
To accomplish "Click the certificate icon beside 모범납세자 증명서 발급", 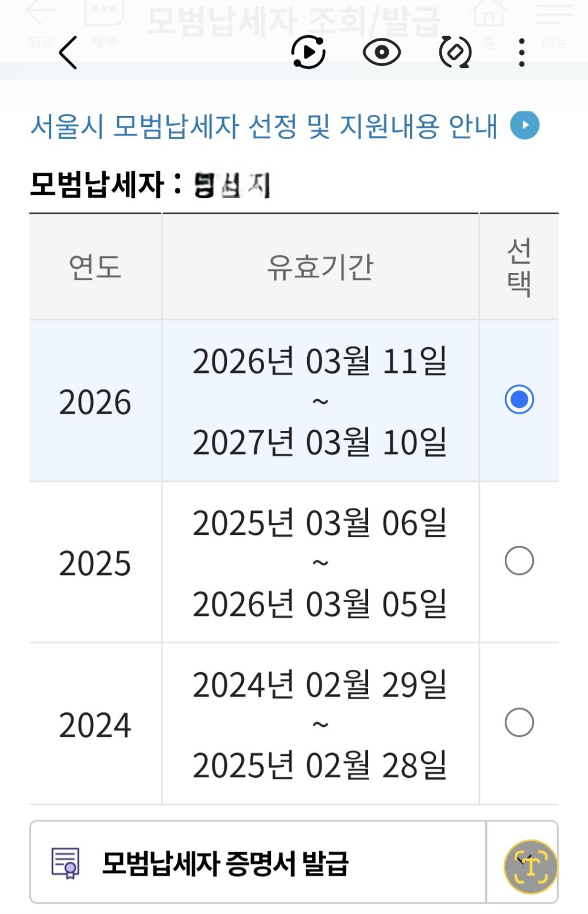I will pos(65,863).
